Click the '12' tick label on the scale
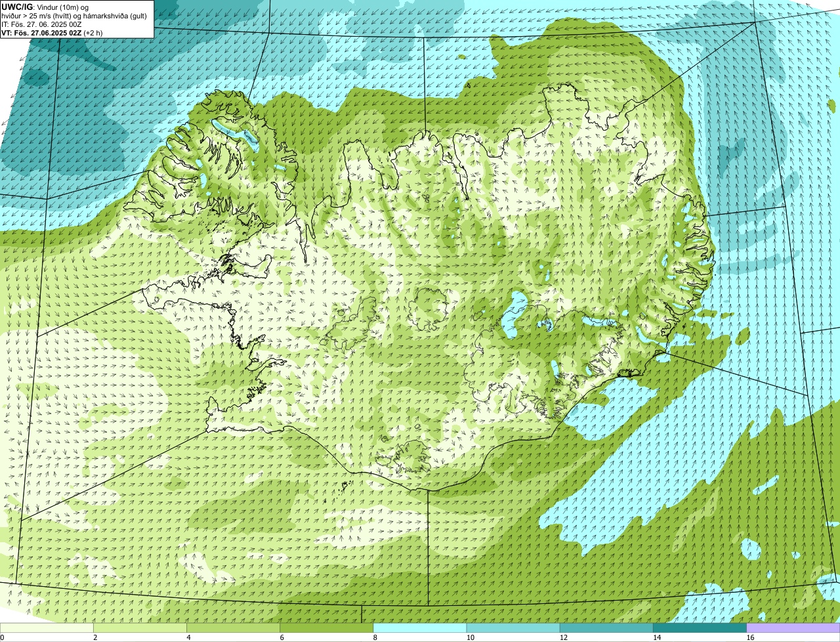This screenshot has height=642, width=840. [563, 637]
